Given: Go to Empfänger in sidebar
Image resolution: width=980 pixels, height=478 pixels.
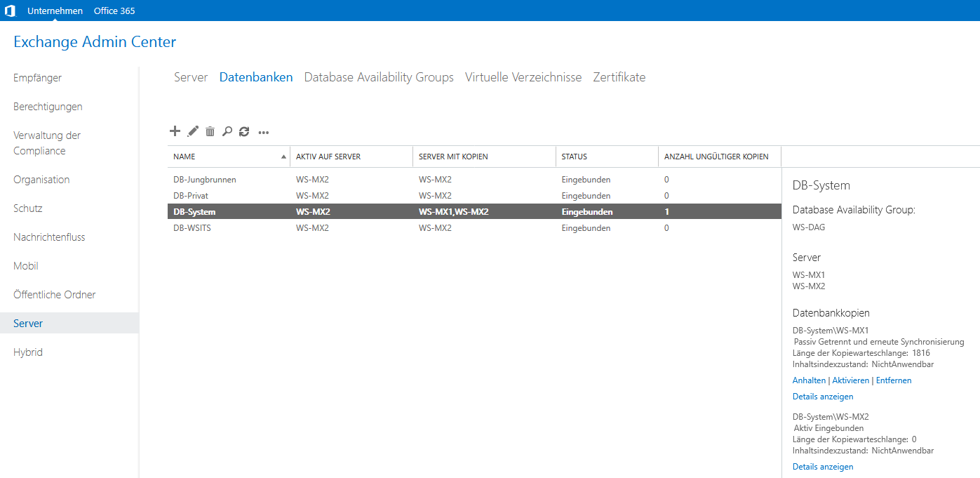Looking at the screenshot, I should (x=38, y=78).
